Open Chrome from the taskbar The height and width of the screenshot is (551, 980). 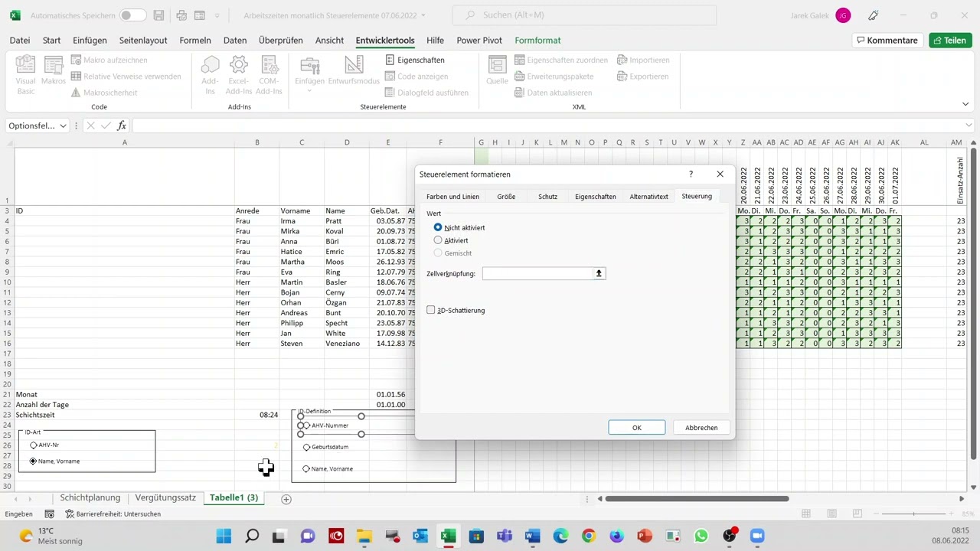click(x=589, y=536)
